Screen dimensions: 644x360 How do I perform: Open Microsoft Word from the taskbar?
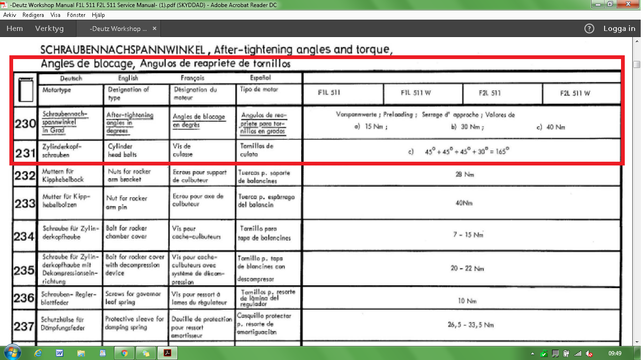point(60,352)
